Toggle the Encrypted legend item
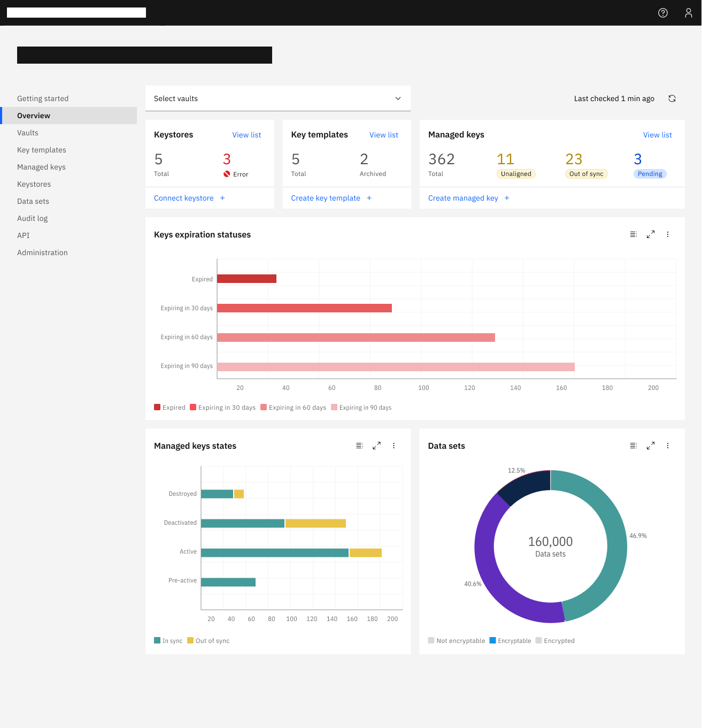This screenshot has width=702, height=728. [555, 640]
